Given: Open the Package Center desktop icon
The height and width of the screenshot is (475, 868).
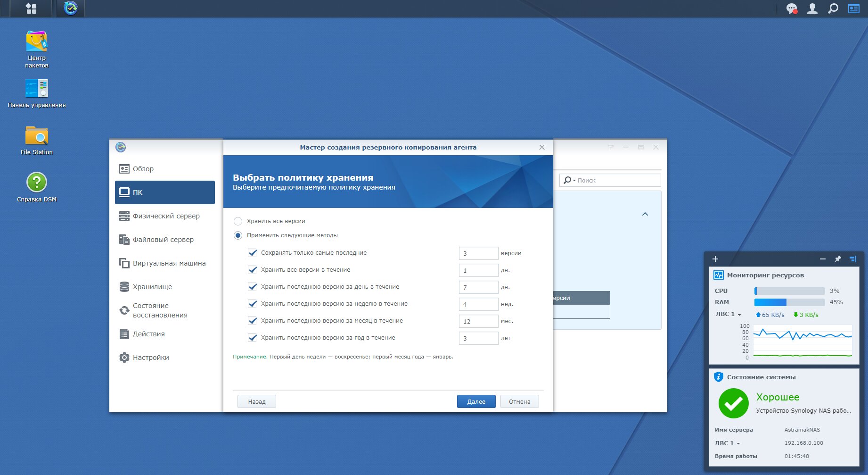Looking at the screenshot, I should coord(37,49).
